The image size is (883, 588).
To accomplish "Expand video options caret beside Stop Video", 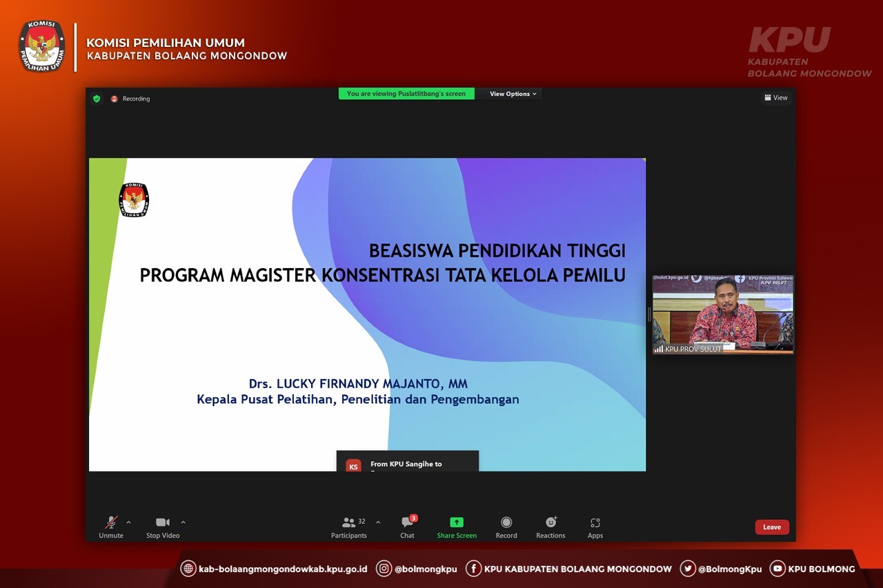I will [x=183, y=523].
